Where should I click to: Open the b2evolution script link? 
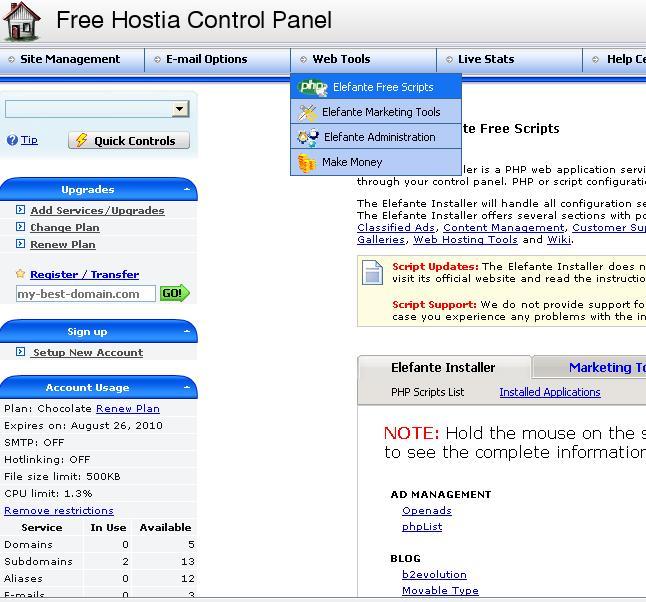tap(434, 574)
